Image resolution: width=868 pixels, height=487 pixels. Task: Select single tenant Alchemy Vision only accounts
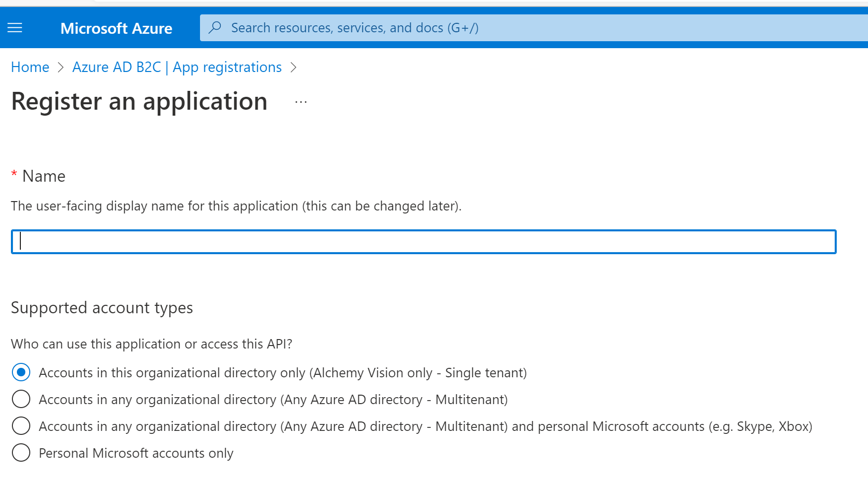[21, 372]
